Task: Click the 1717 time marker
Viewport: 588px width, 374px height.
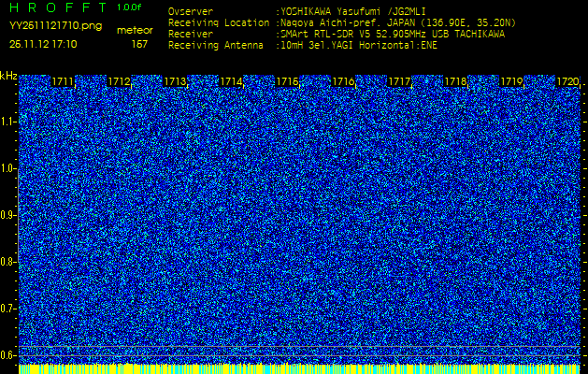Action: [x=399, y=81]
